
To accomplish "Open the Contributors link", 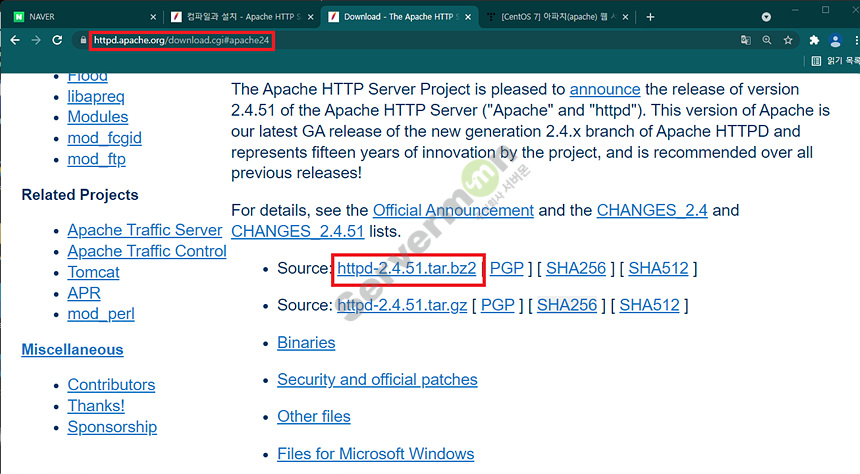I will [x=111, y=385].
